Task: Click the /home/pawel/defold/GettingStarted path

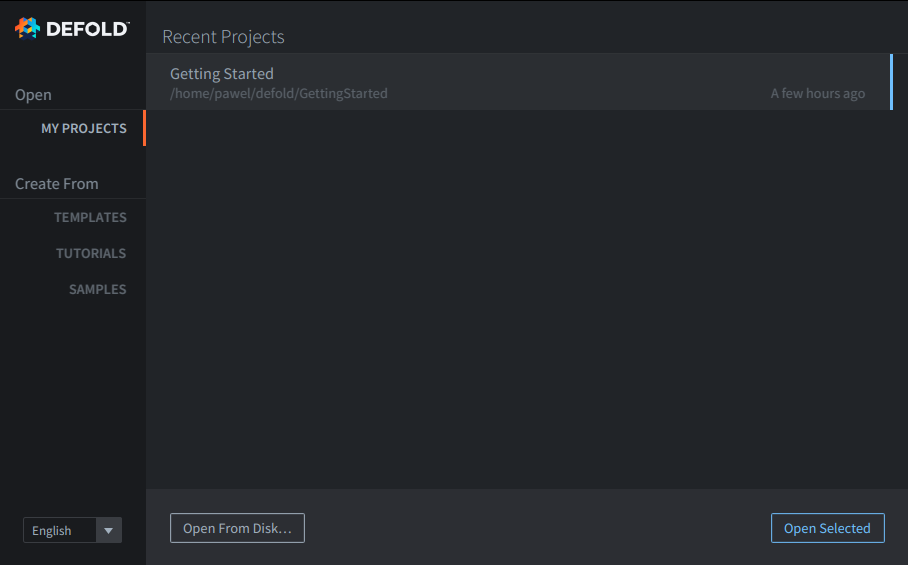Action: 279,93
